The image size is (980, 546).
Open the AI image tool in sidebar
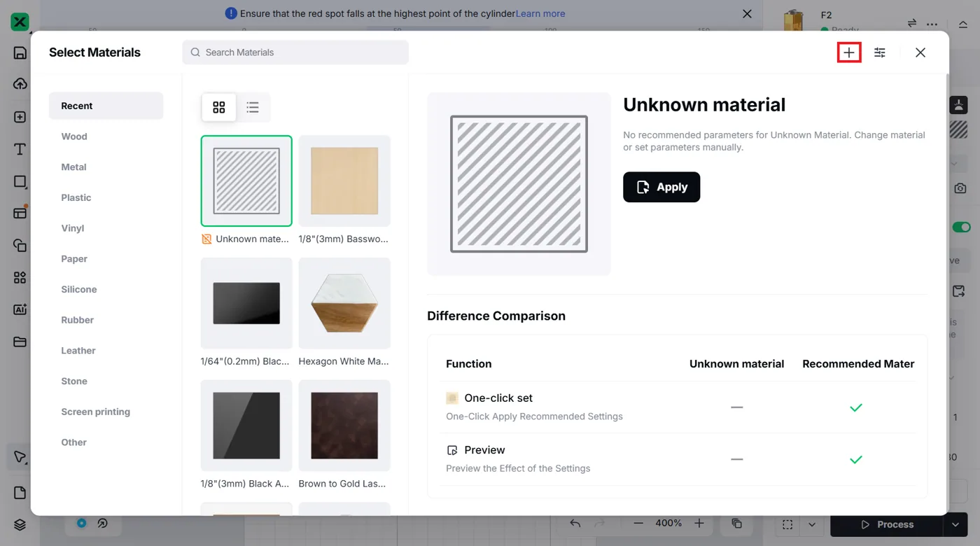click(20, 309)
